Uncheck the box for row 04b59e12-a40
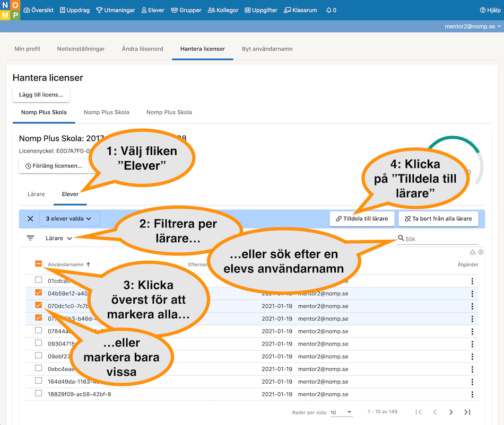 pyautogui.click(x=38, y=293)
